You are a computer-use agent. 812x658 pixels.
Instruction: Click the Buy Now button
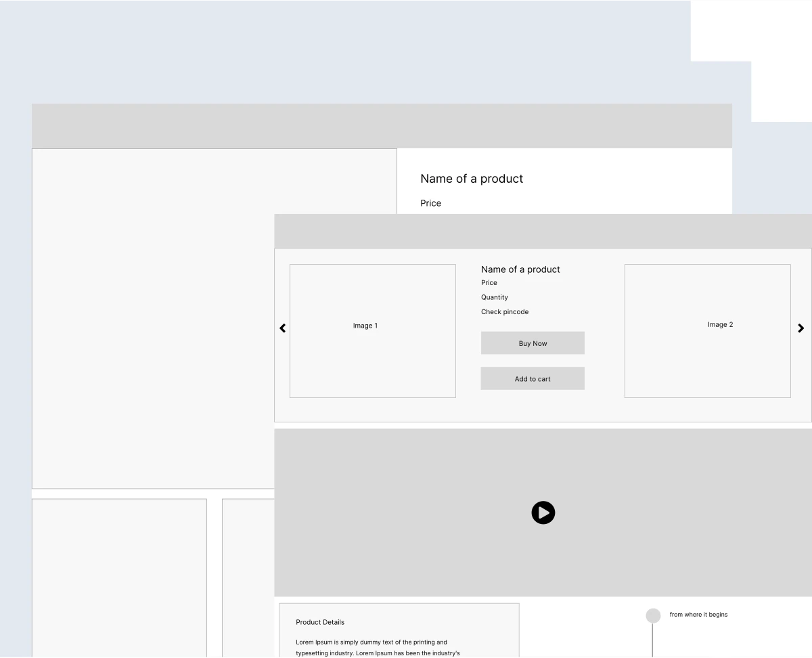click(x=533, y=343)
